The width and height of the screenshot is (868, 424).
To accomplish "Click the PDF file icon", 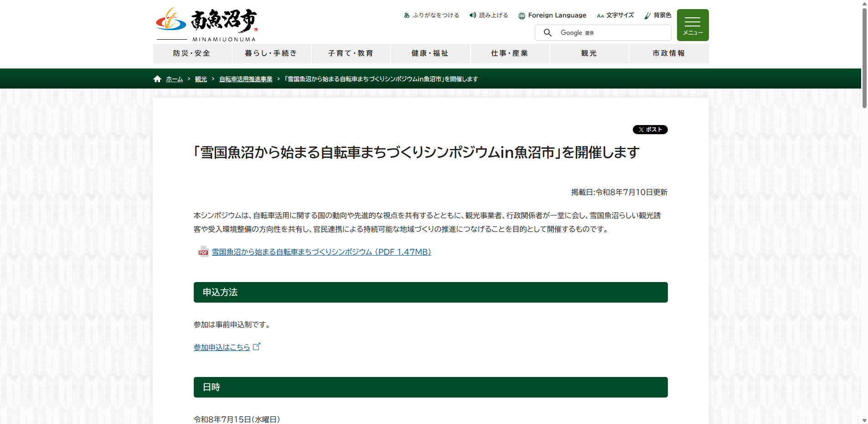I will (x=203, y=251).
